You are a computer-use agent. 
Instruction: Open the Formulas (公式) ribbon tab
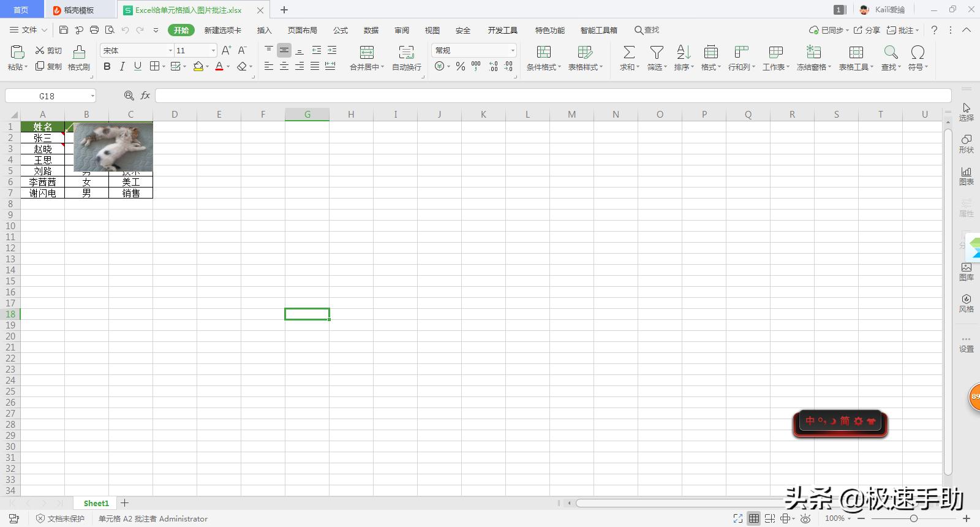(x=341, y=30)
